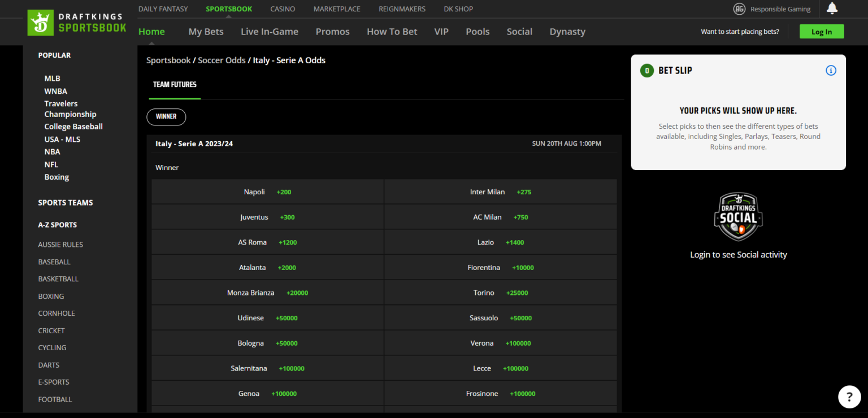
Task: Open Boxing in Popular list
Action: [x=57, y=177]
